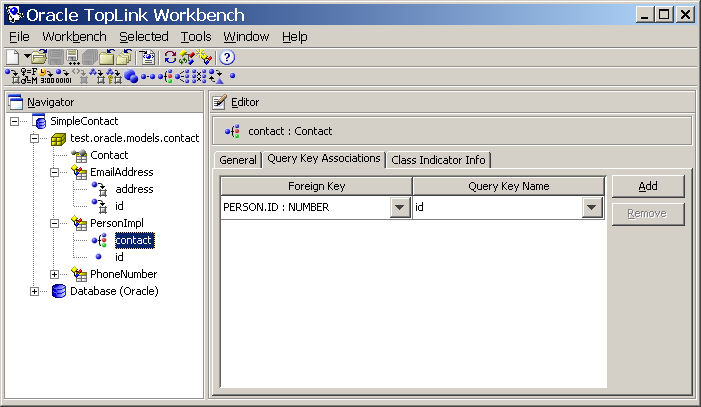Select the id mapping under EmailAddress
The image size is (701, 407).
119,206
